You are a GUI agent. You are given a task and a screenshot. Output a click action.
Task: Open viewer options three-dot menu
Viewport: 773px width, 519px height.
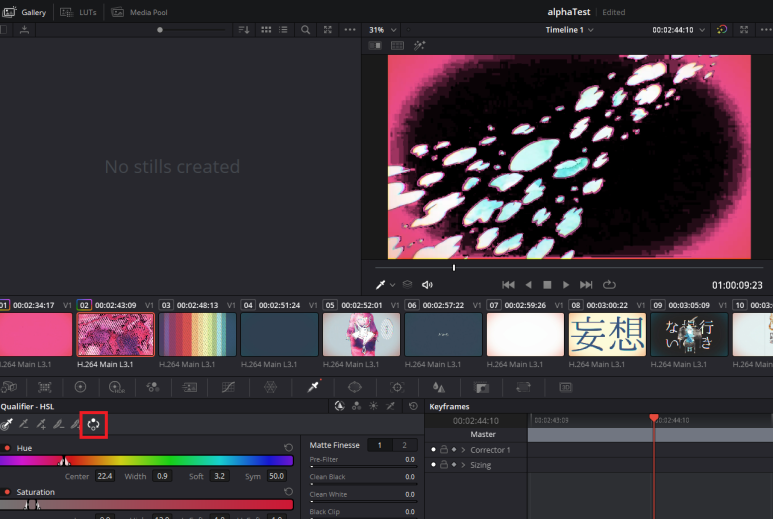pos(767,30)
